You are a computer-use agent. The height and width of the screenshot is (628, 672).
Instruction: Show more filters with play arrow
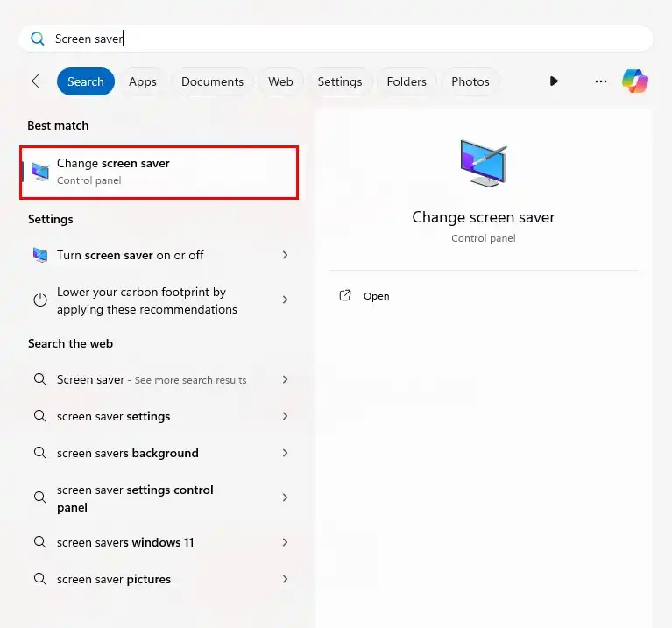click(x=554, y=81)
